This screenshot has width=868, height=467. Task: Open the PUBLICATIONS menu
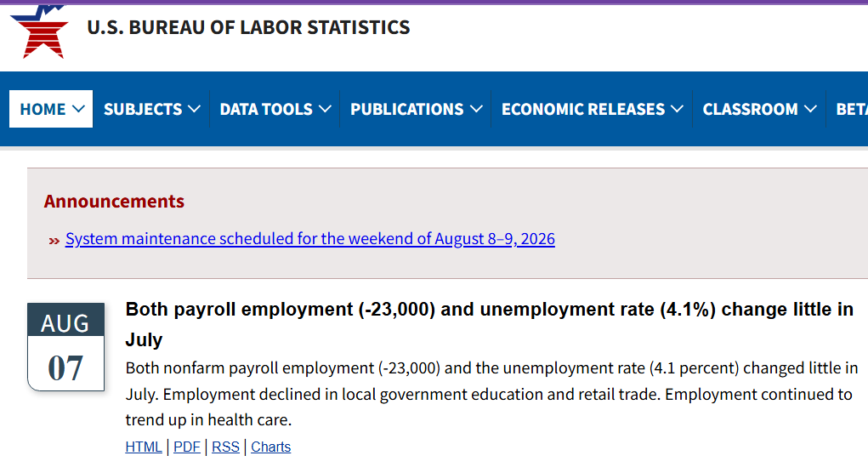click(x=416, y=109)
